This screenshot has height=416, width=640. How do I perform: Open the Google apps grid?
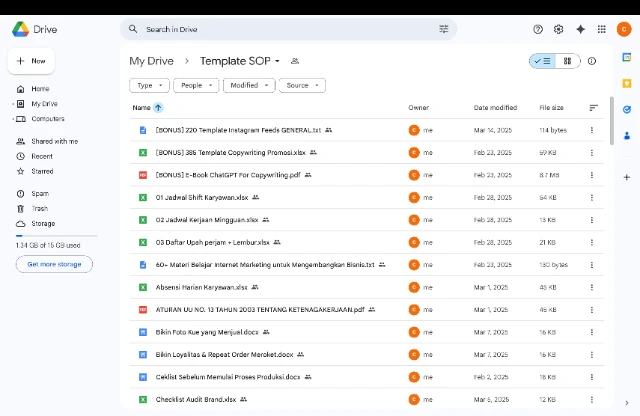pyautogui.click(x=601, y=30)
